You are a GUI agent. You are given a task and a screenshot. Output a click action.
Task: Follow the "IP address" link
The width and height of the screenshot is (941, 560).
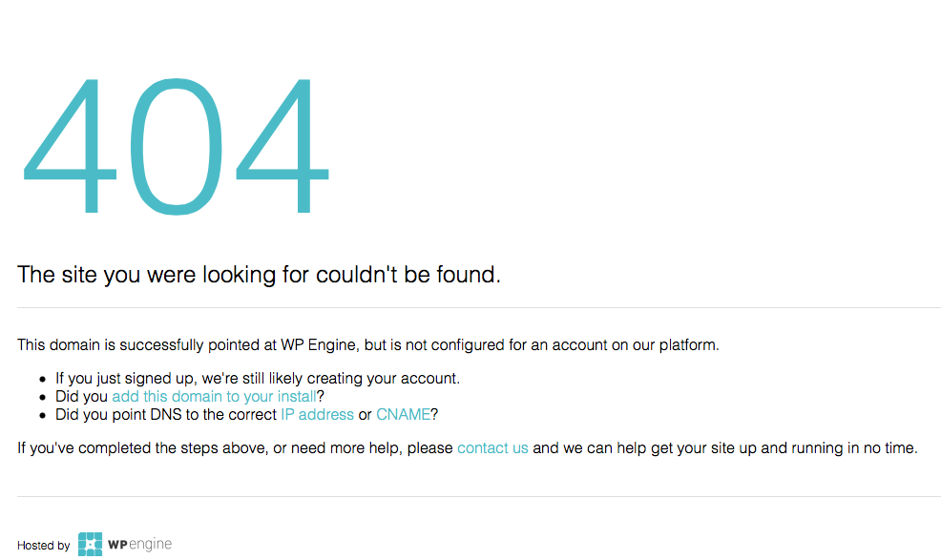(x=317, y=414)
